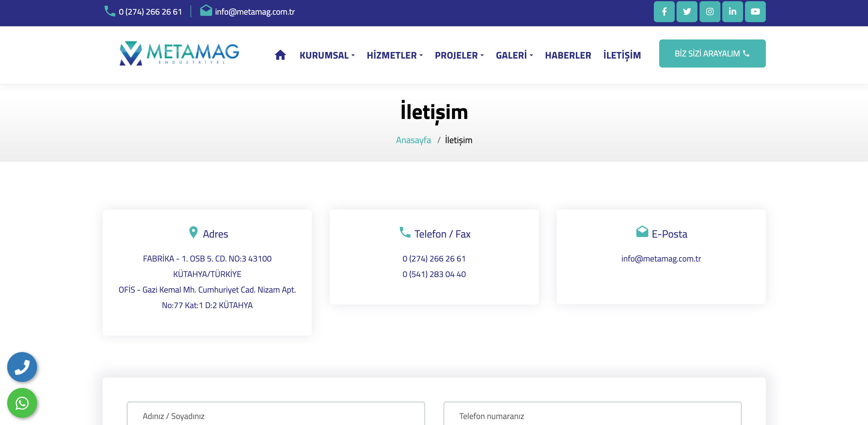
Task: Open the YouTube social icon
Action: tap(755, 11)
